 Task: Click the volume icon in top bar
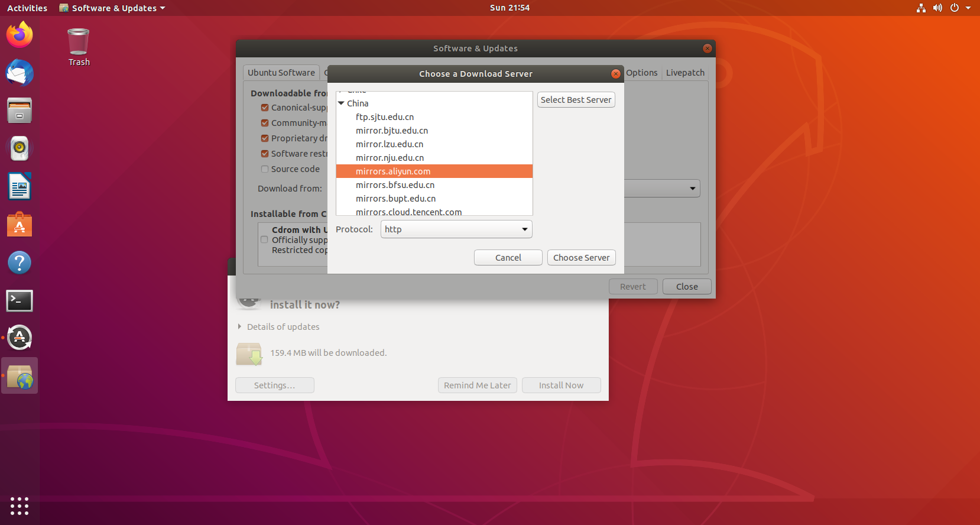937,8
